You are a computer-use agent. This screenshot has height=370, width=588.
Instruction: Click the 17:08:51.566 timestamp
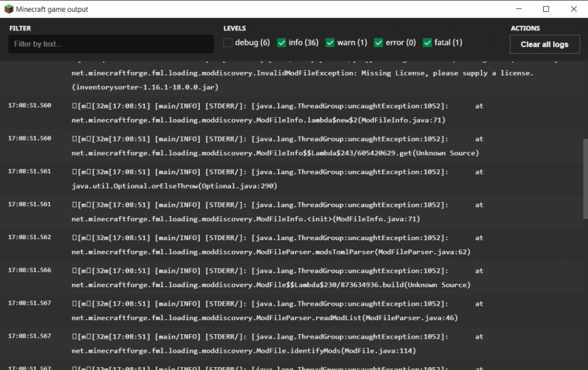click(29, 270)
